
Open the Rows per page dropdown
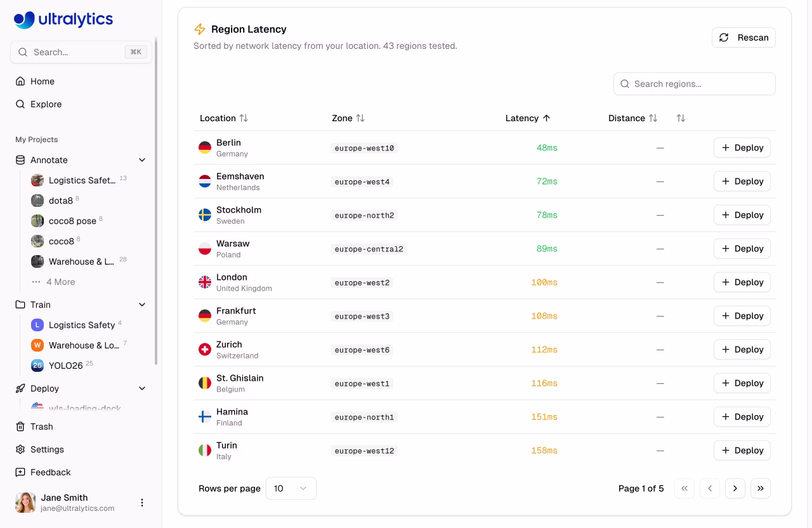(291, 488)
